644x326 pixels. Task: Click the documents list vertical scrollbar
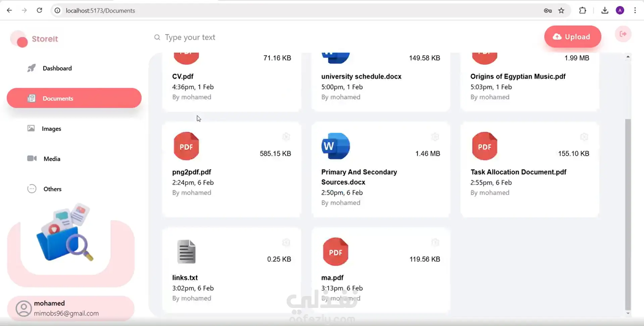click(x=628, y=215)
